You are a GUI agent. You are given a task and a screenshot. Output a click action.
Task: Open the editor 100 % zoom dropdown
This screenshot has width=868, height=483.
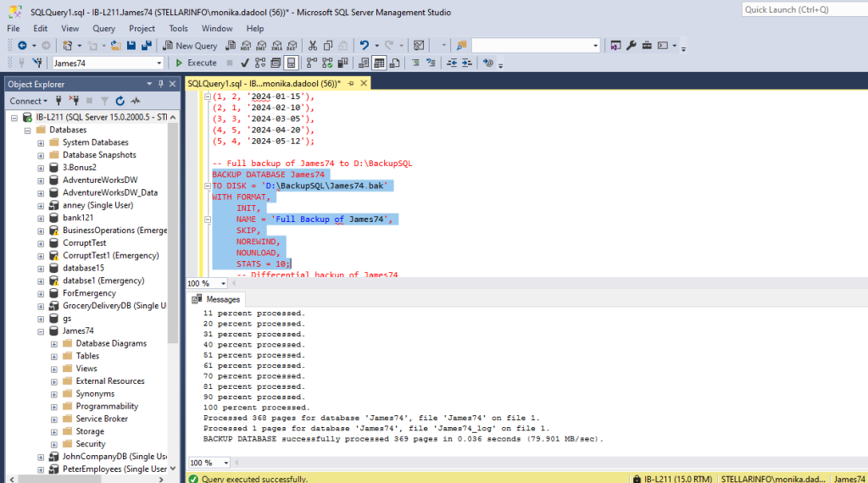pyautogui.click(x=223, y=283)
